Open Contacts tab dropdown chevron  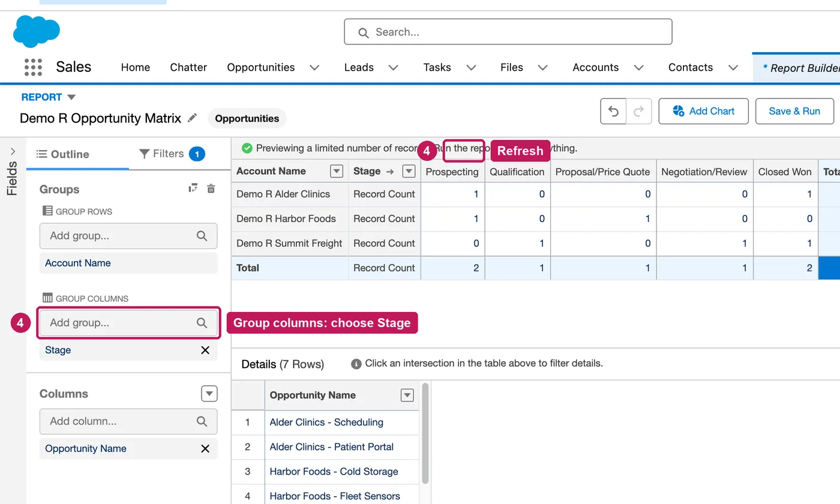(733, 67)
